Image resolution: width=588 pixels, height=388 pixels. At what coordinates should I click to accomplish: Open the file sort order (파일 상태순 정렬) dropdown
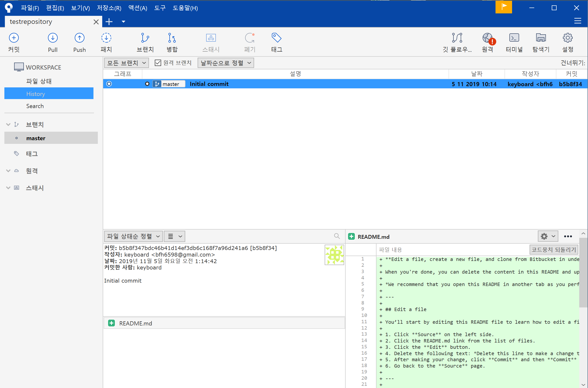(x=133, y=236)
